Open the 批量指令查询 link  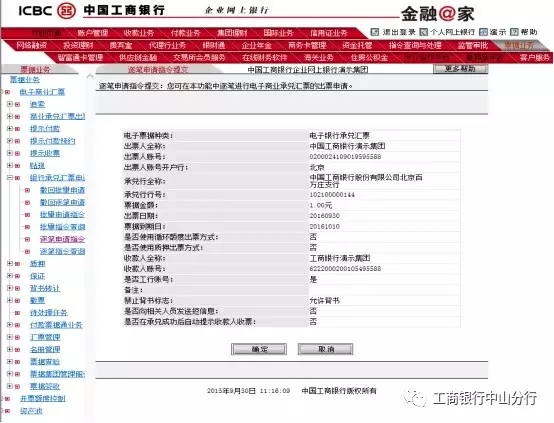click(x=62, y=227)
